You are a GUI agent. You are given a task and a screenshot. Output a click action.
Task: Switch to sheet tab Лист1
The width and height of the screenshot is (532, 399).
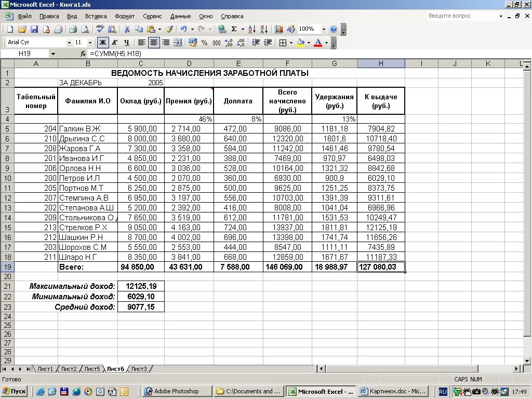point(45,369)
